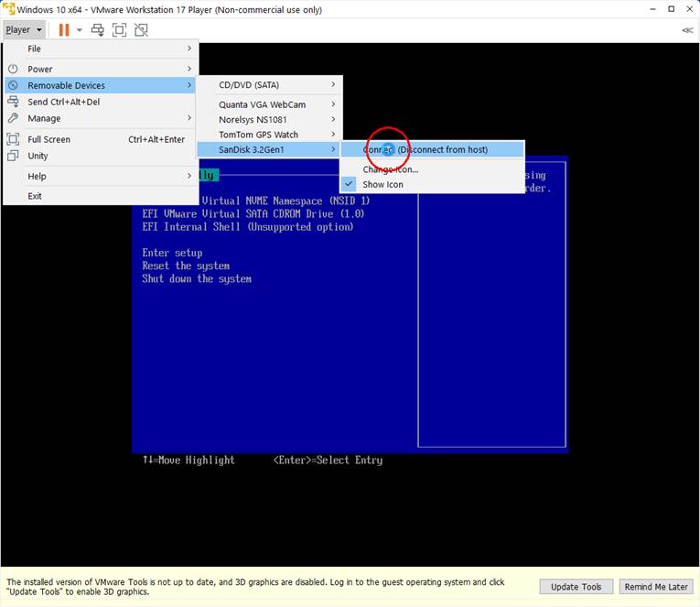Viewport: 700px width, 607px height.
Task: Click the Enter full screen toolbar icon
Action: (119, 29)
